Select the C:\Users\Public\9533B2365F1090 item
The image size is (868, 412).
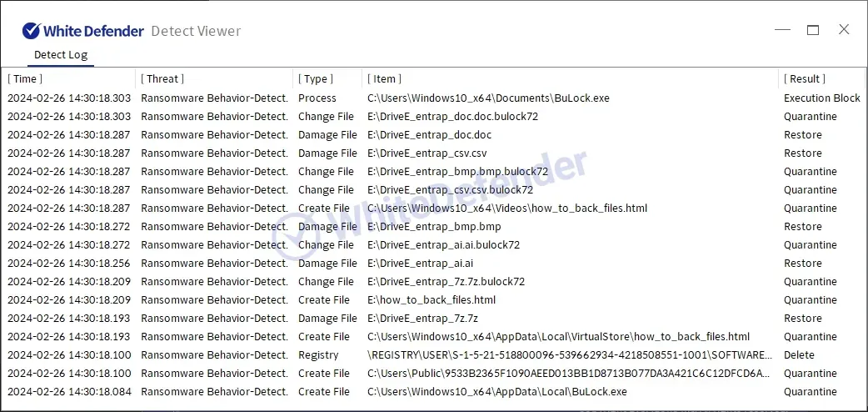tap(568, 373)
